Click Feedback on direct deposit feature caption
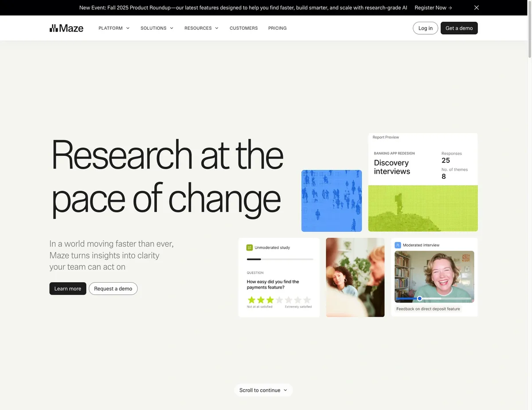The width and height of the screenshot is (532, 410). 428,309
